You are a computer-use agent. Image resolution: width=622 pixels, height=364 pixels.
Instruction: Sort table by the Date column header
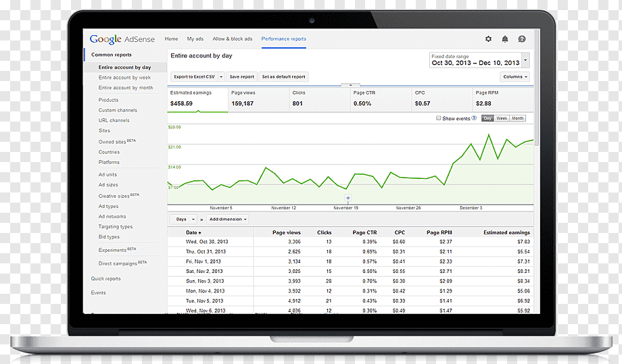(x=193, y=232)
